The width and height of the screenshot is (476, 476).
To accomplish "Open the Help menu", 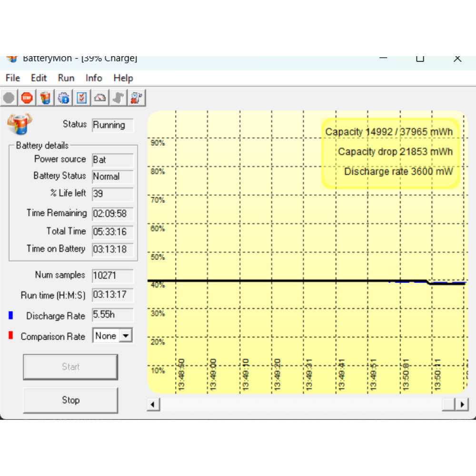I will [x=123, y=78].
